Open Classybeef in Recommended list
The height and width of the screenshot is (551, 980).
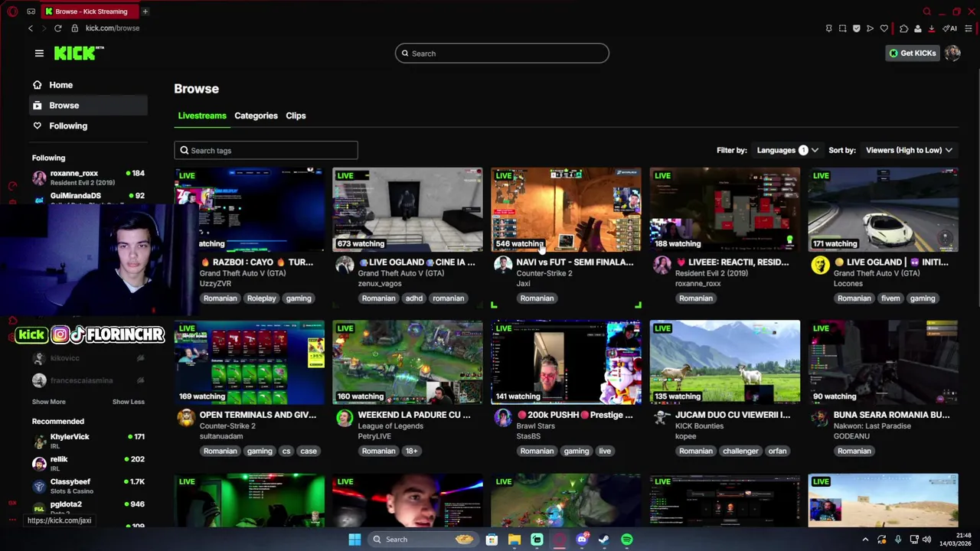click(89, 486)
